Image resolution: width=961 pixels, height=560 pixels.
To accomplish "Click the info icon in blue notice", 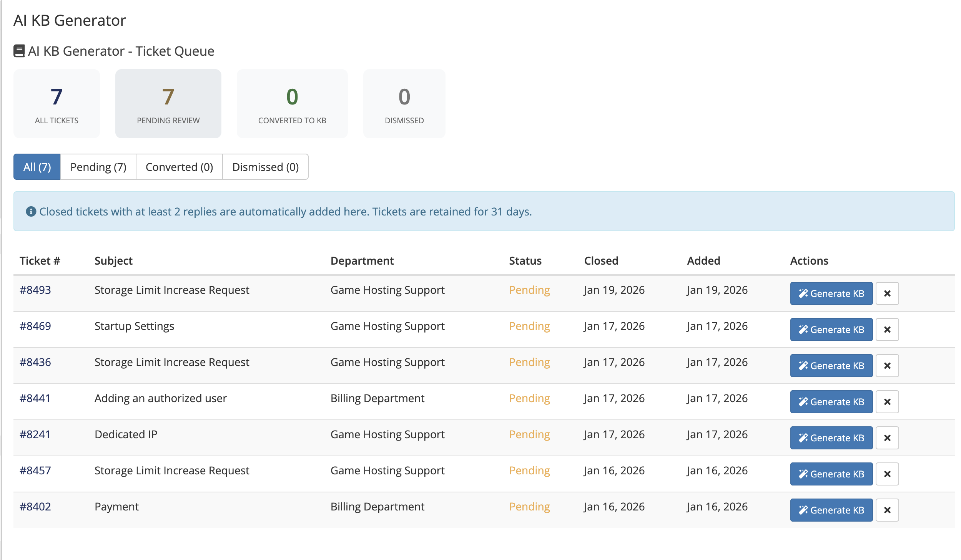I will tap(31, 212).
